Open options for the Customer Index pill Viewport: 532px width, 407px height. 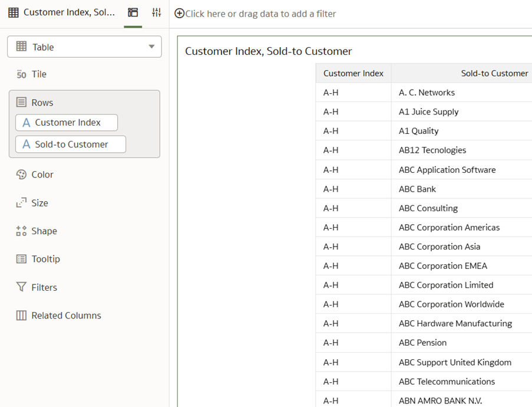coord(66,123)
